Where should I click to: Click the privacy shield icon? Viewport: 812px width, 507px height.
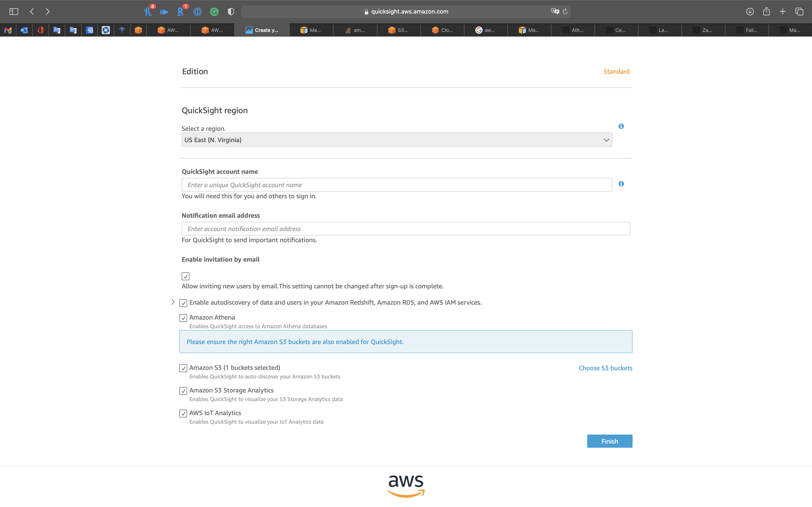coord(231,12)
